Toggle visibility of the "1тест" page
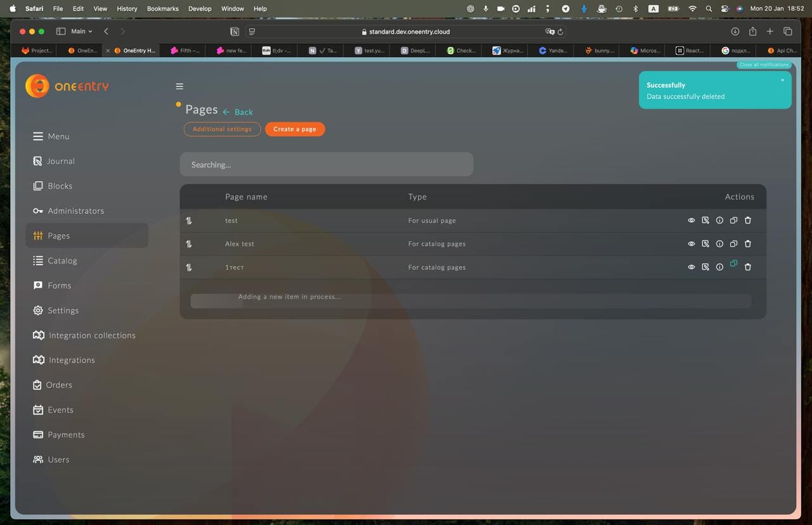The width and height of the screenshot is (812, 525). point(691,267)
